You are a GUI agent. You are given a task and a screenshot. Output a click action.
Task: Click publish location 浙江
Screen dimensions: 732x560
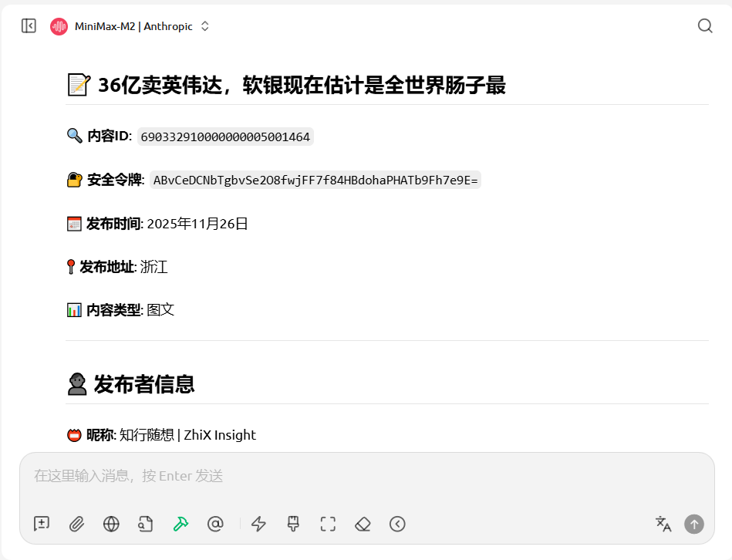click(x=153, y=267)
